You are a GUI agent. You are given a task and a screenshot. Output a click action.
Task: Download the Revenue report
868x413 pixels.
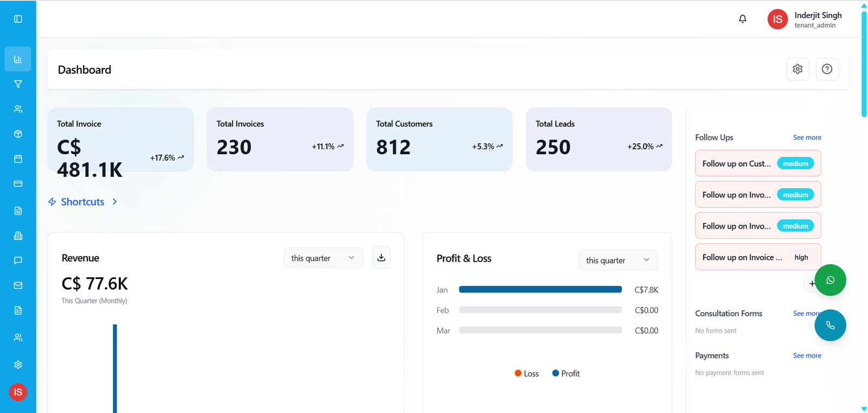point(381,258)
